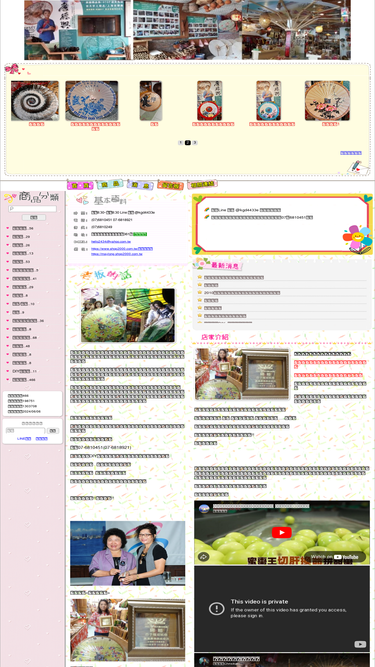Open the channel avatar on the apples video
The width and height of the screenshot is (375, 667).
[x=205, y=508]
